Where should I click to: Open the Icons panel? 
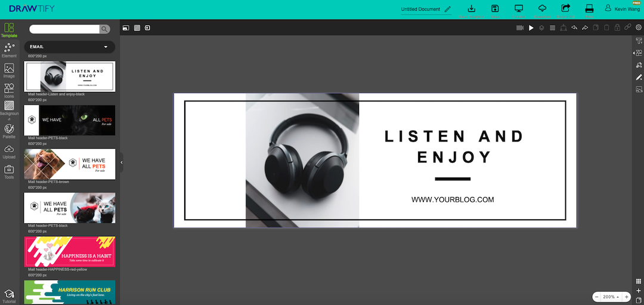tap(9, 91)
